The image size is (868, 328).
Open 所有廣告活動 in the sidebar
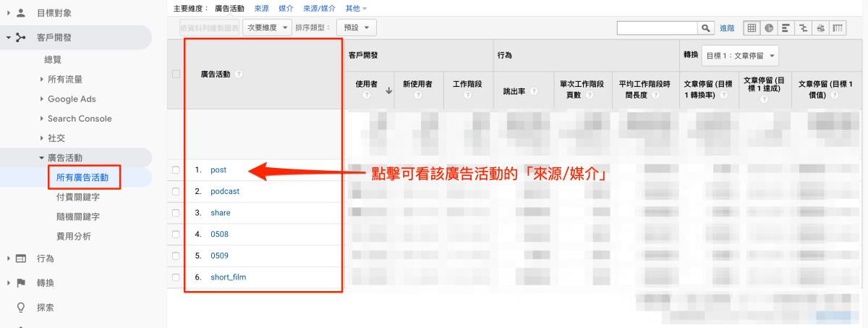pos(83,177)
